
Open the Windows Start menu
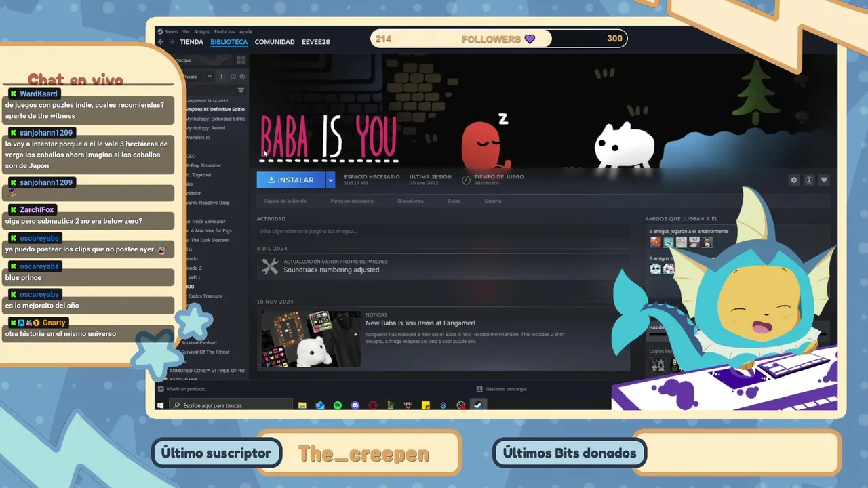pos(161,405)
